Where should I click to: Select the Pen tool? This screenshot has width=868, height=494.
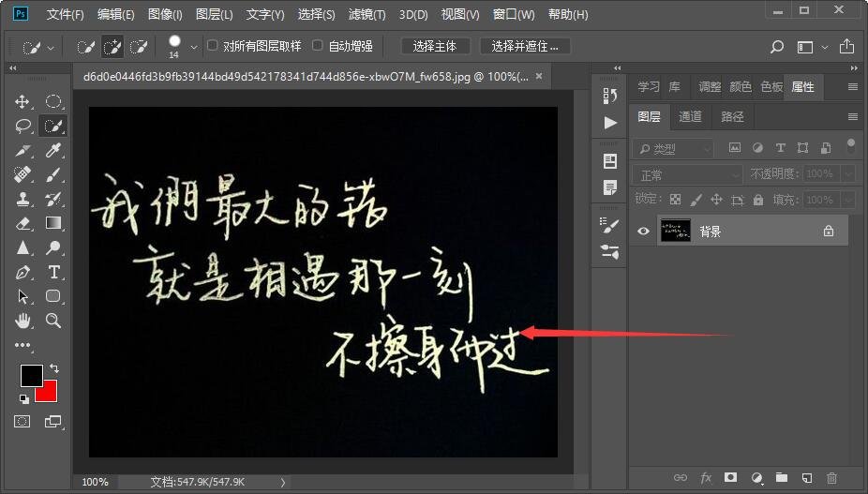[x=22, y=272]
